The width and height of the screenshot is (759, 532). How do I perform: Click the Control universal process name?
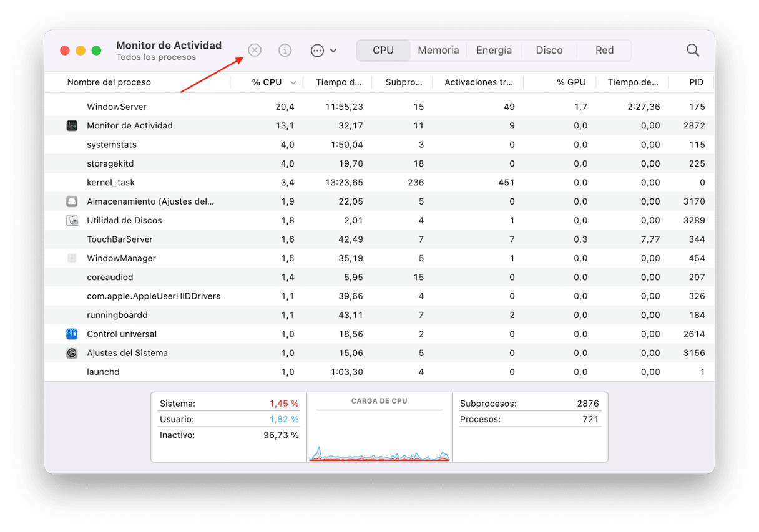122,334
